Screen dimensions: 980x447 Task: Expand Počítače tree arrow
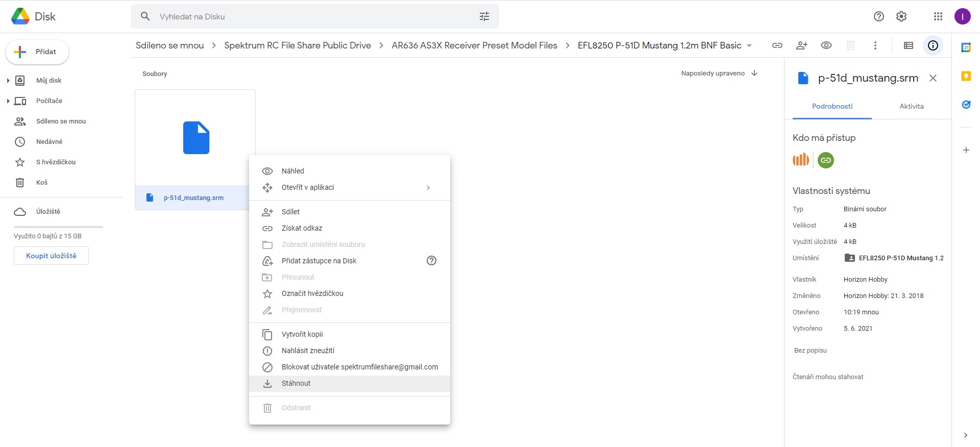pyautogui.click(x=8, y=101)
